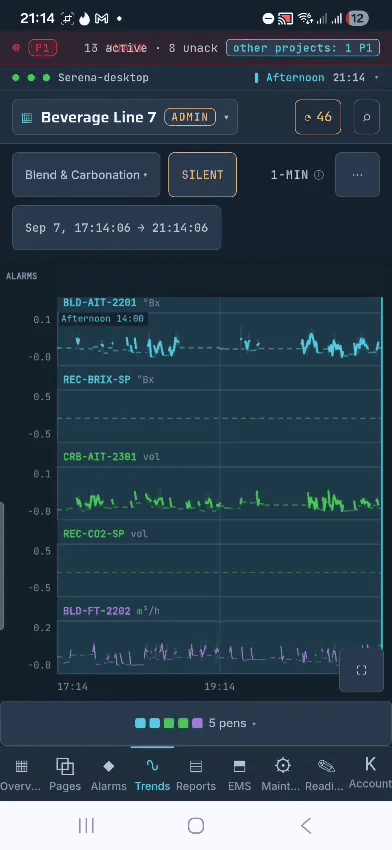The image size is (392, 850).
Task: Select the BLD-AIT-2201 pen label
Action: pyautogui.click(x=100, y=302)
